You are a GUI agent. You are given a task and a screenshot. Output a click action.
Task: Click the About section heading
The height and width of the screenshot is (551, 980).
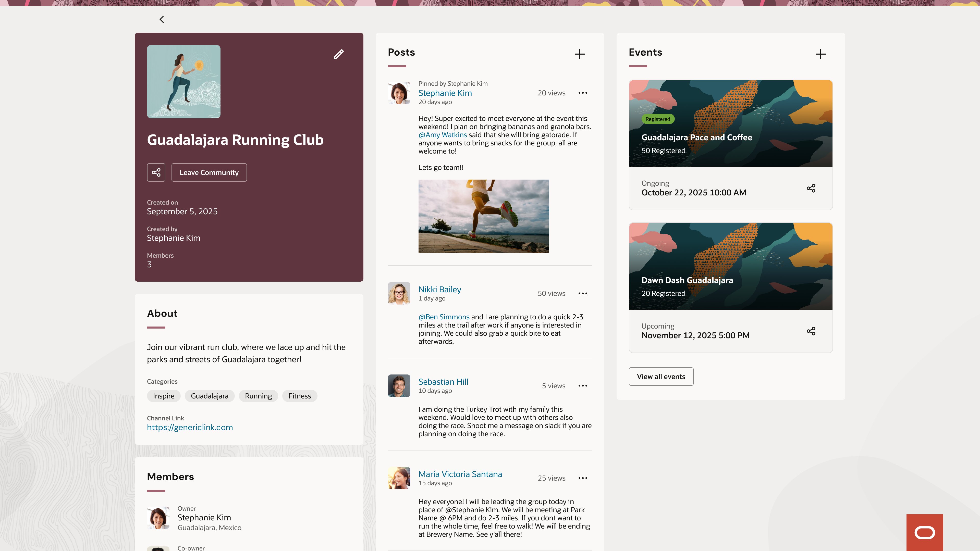163,313
